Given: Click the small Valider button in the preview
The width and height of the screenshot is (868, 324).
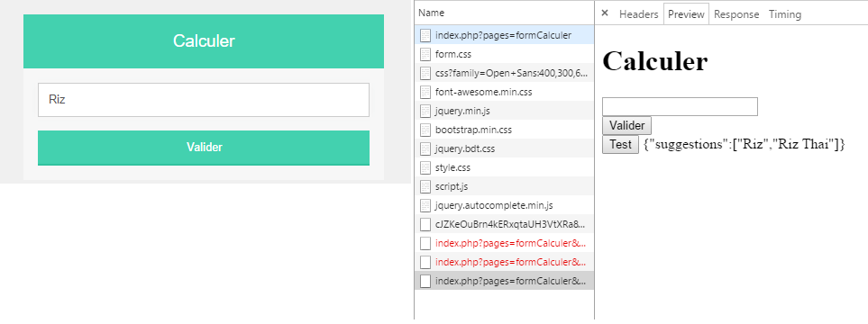Looking at the screenshot, I should click(626, 125).
